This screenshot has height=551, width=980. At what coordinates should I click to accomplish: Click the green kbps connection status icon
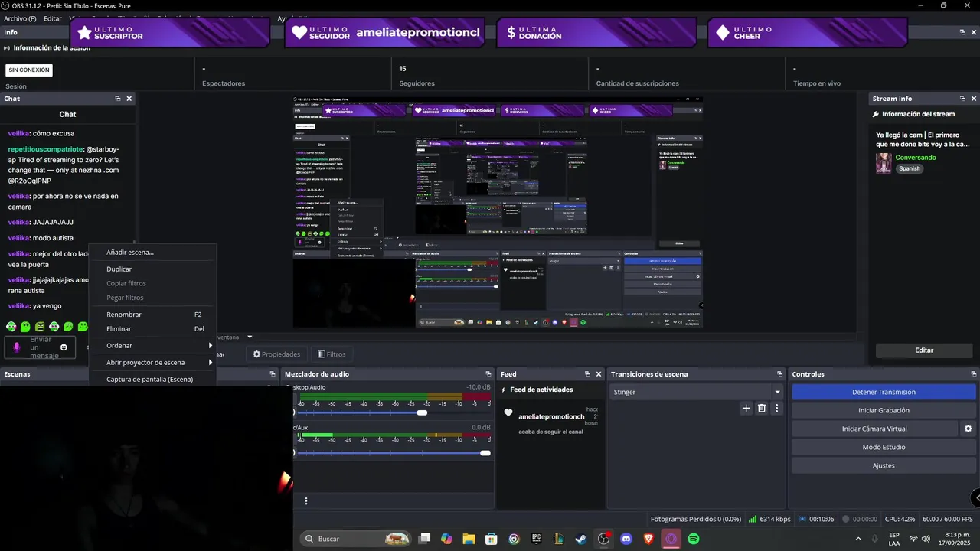pyautogui.click(x=753, y=519)
